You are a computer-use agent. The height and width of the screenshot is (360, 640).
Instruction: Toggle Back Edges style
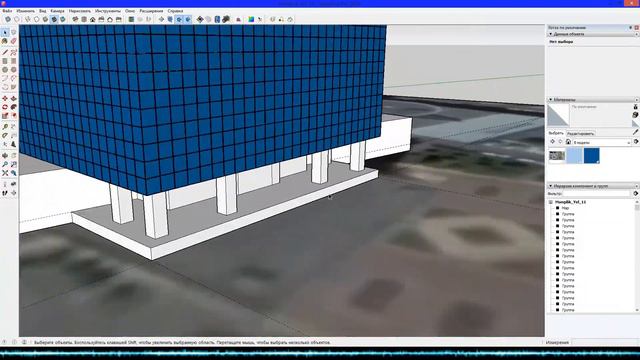click(17, 19)
